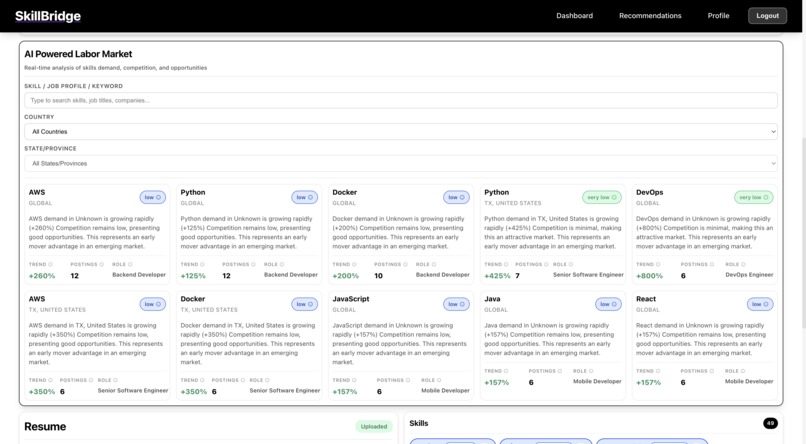This screenshot has height=444, width=806.
Task: Click the POSTINGS info icon in React card
Action: click(712, 371)
